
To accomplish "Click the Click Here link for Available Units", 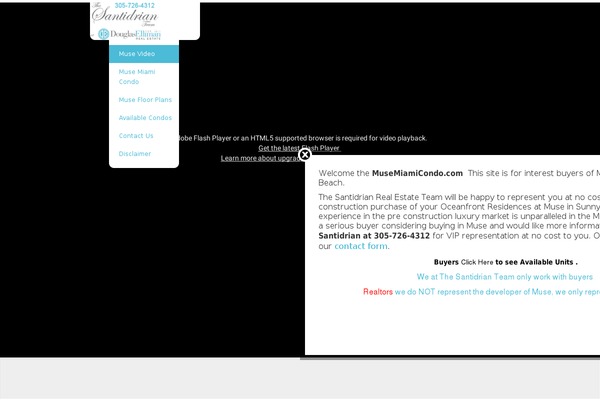I will click(477, 263).
